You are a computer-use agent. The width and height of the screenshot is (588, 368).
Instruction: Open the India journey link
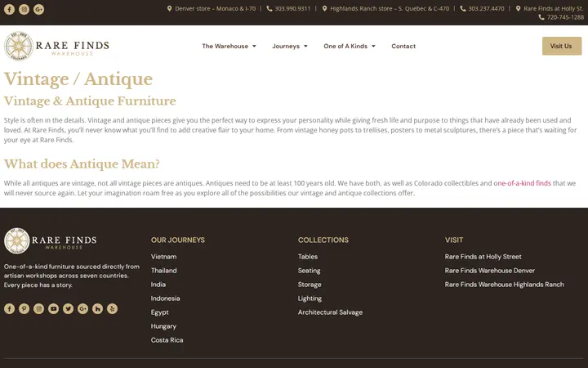[158, 285]
